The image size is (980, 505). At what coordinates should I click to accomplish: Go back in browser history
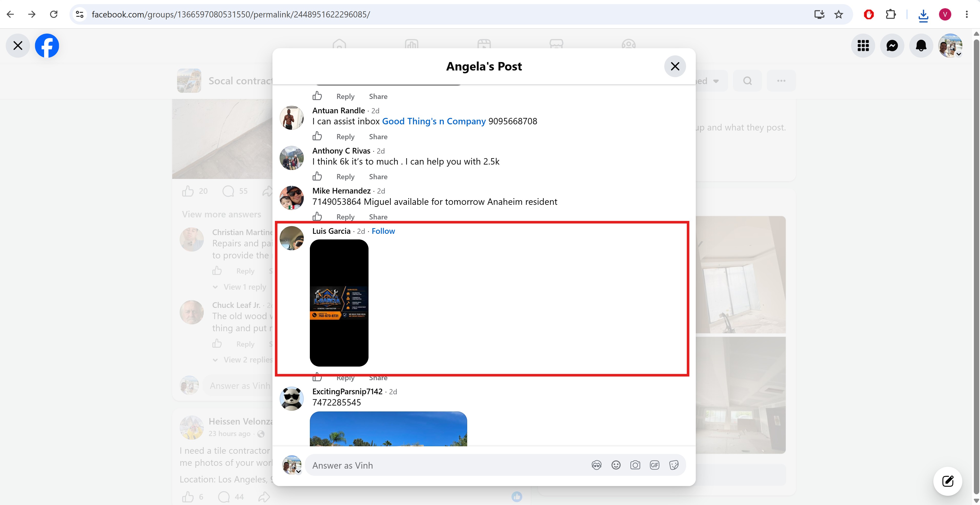(x=11, y=14)
